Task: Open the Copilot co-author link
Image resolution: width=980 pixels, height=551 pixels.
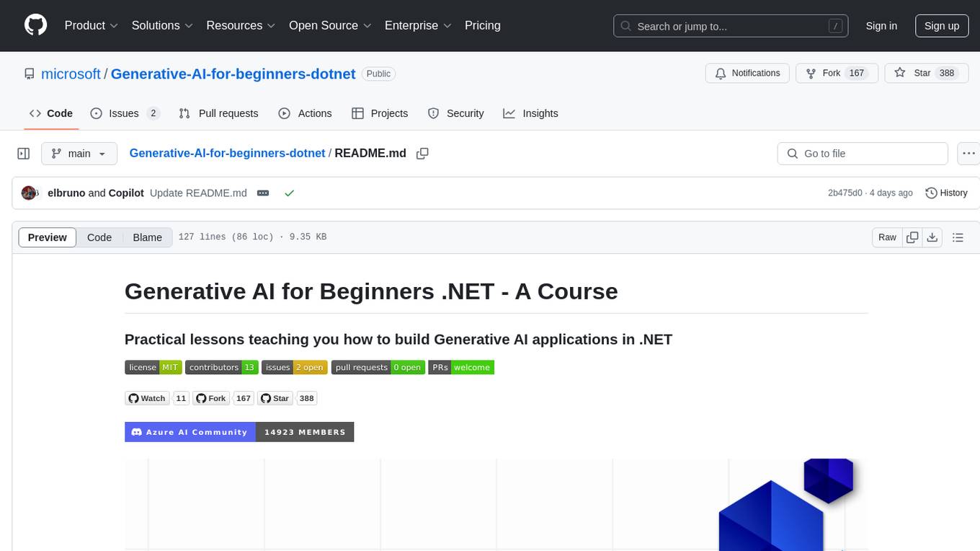Action: pos(126,193)
